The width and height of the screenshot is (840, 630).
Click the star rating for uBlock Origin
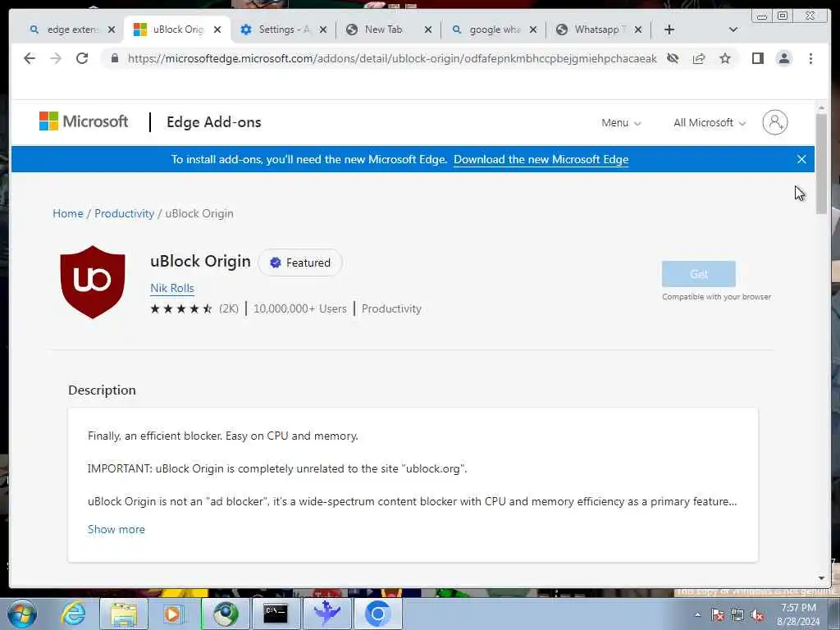(x=181, y=308)
